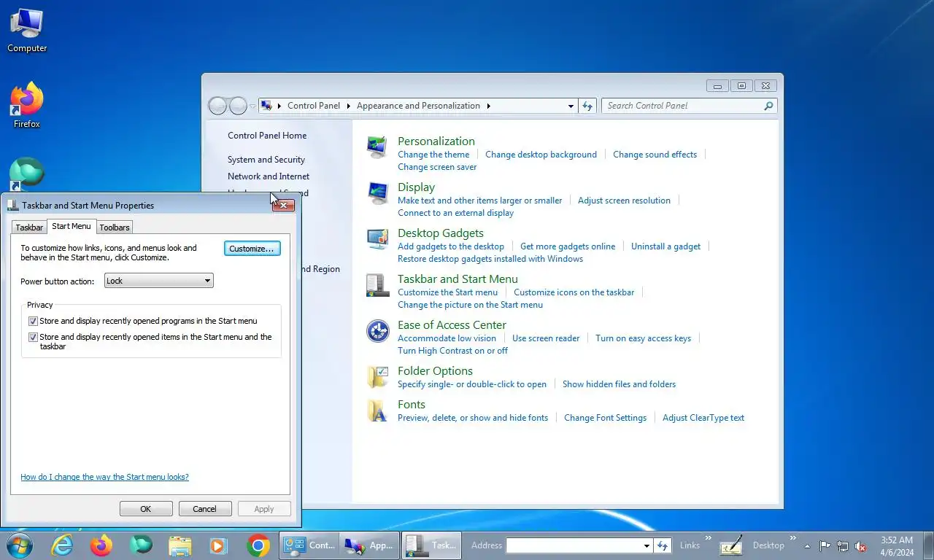
Task: Open the Computer desktop icon
Action: coord(27,31)
